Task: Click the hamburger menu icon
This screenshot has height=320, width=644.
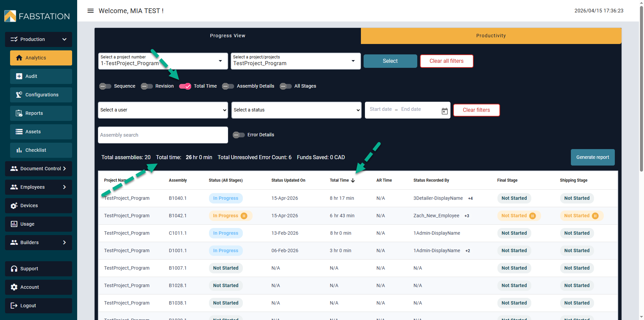Action: tap(90, 11)
